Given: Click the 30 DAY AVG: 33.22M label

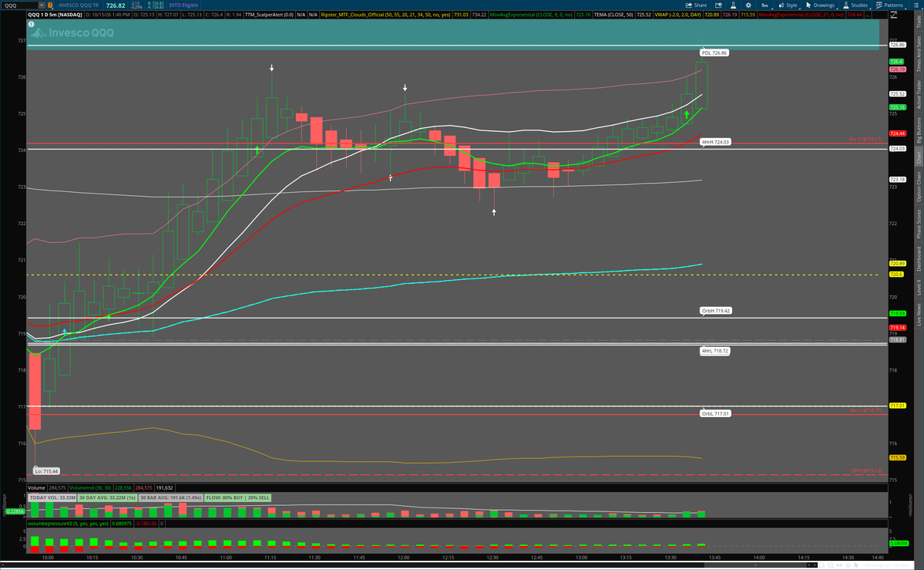Looking at the screenshot, I should 107,498.
